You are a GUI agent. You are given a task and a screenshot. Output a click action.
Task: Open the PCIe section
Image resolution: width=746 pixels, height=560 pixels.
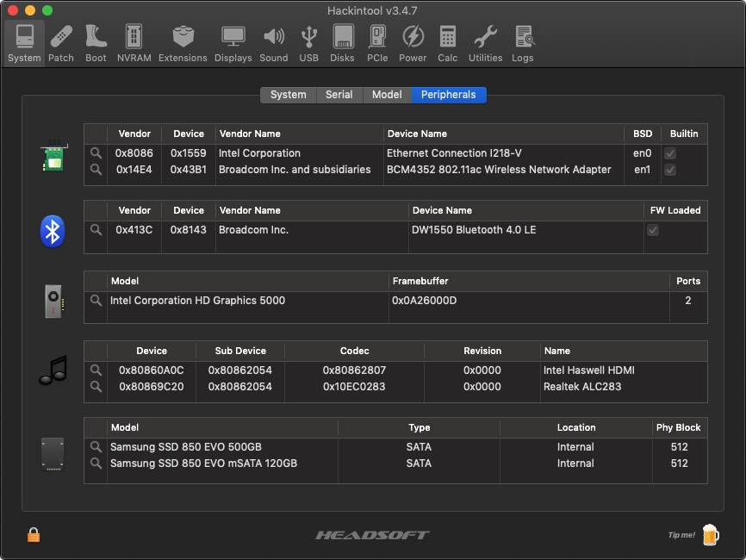coord(377,44)
